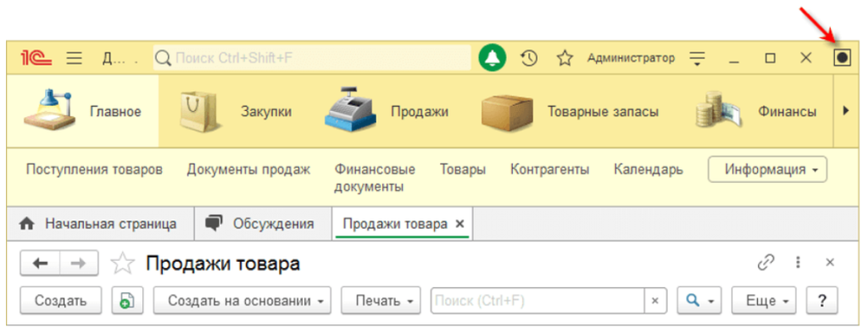This screenshot has height=333, width=868.
Task: Switch to Начальная страница tab
Action: (x=100, y=224)
